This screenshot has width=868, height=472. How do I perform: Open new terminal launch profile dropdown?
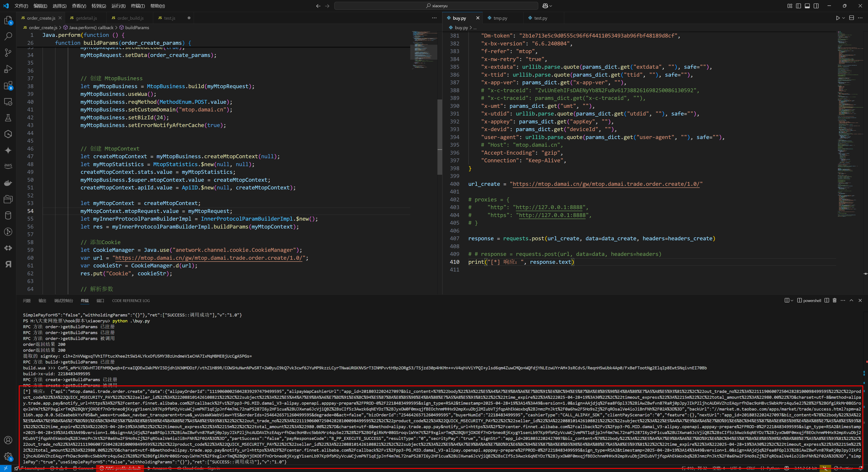[792, 300]
